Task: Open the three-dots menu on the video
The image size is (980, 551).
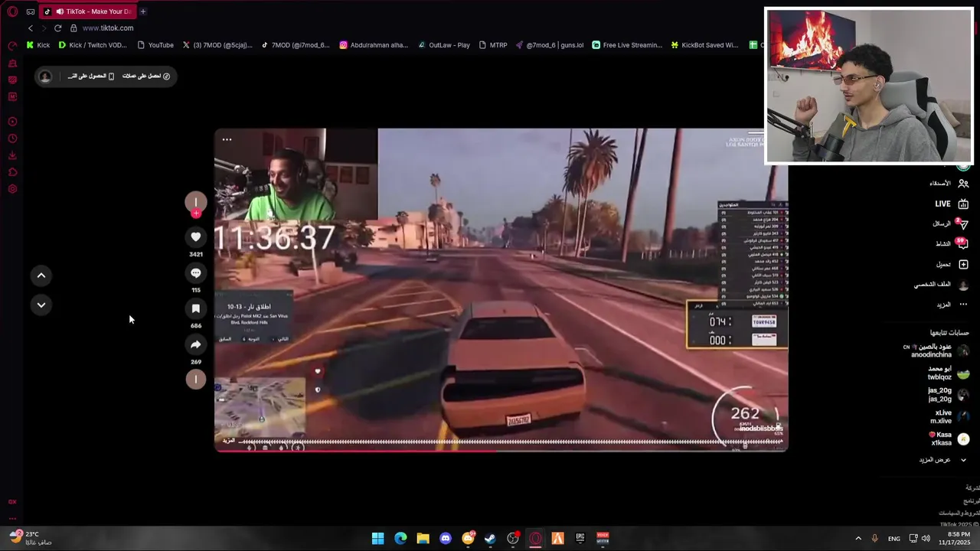Action: click(227, 139)
